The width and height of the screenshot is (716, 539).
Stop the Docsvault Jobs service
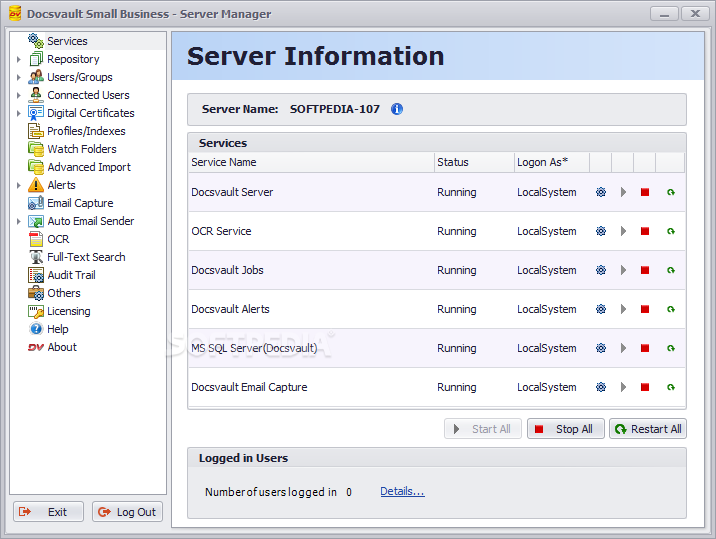click(x=645, y=270)
